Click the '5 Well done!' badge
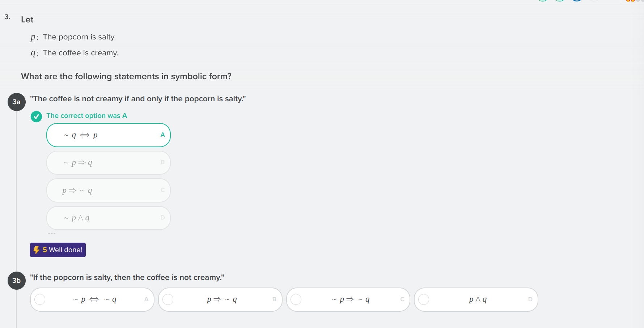644x328 pixels. pos(58,250)
